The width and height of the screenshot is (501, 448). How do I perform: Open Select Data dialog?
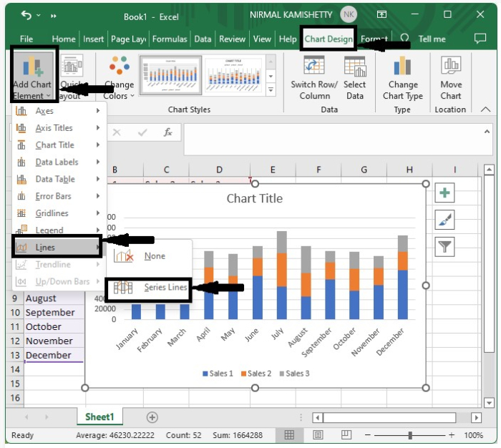[355, 77]
